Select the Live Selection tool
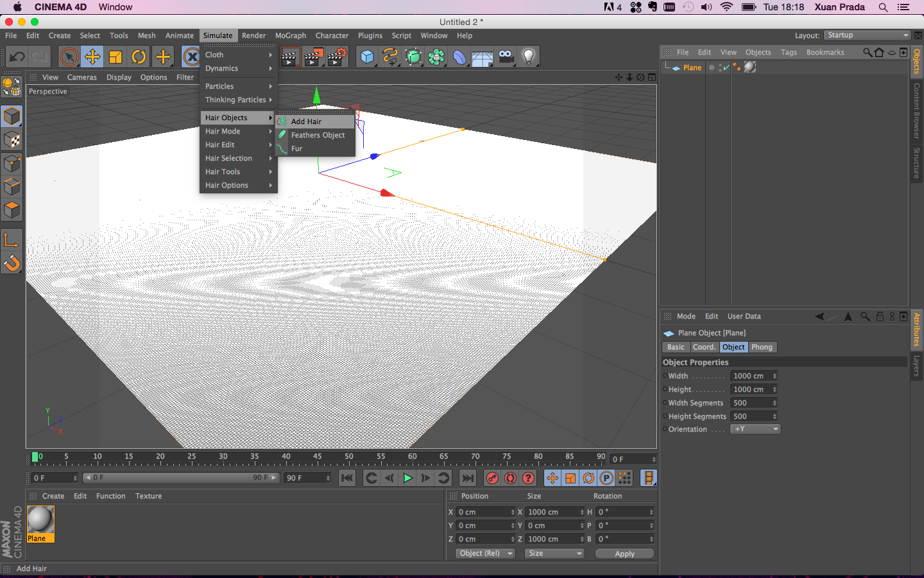 point(69,57)
